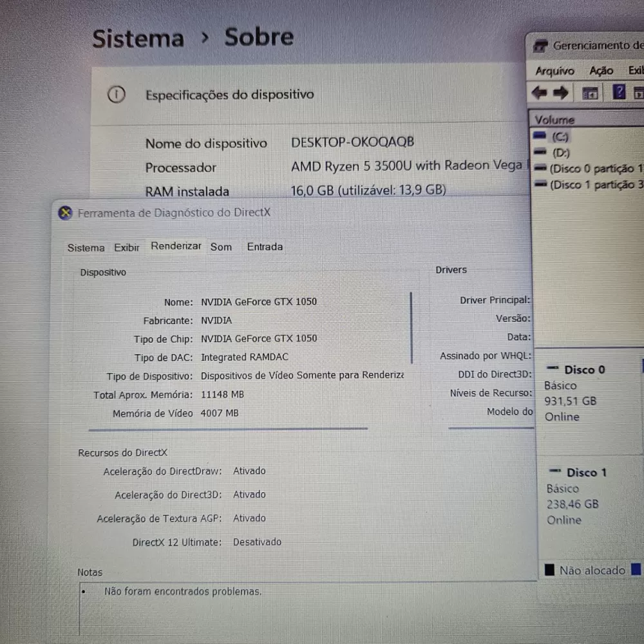The image size is (644, 644).
Task: Click the DirectX Diagnostic Tool title icon
Action: tap(65, 213)
